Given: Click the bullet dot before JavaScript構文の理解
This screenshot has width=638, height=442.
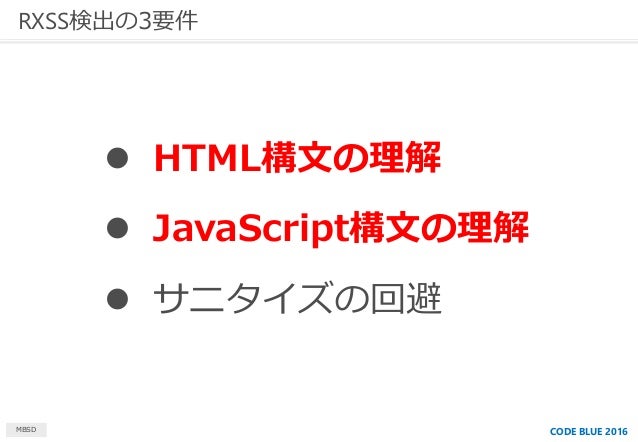Looking at the screenshot, I should pos(117,228).
